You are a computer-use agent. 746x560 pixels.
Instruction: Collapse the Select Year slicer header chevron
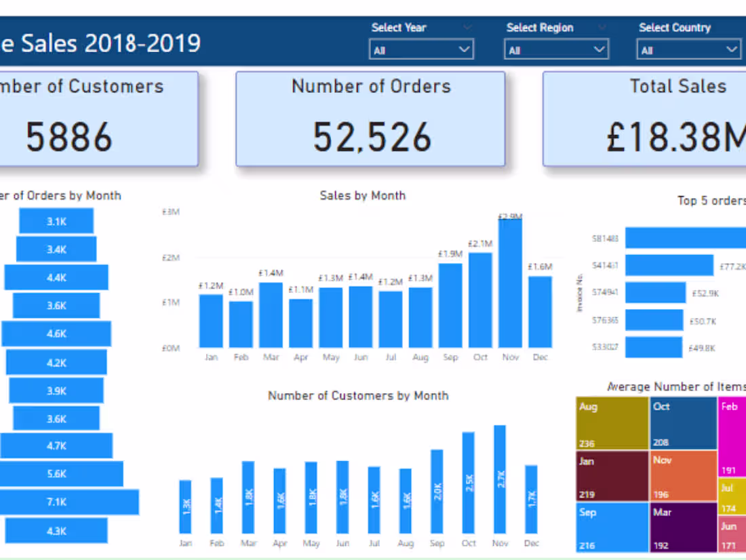467,28
